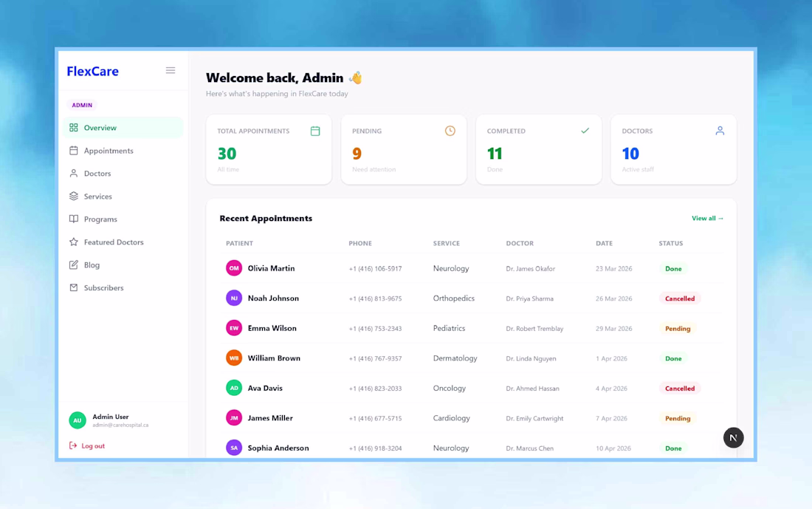Screen dimensions: 812x509
Task: Click the Pending value 9
Action: (357, 154)
